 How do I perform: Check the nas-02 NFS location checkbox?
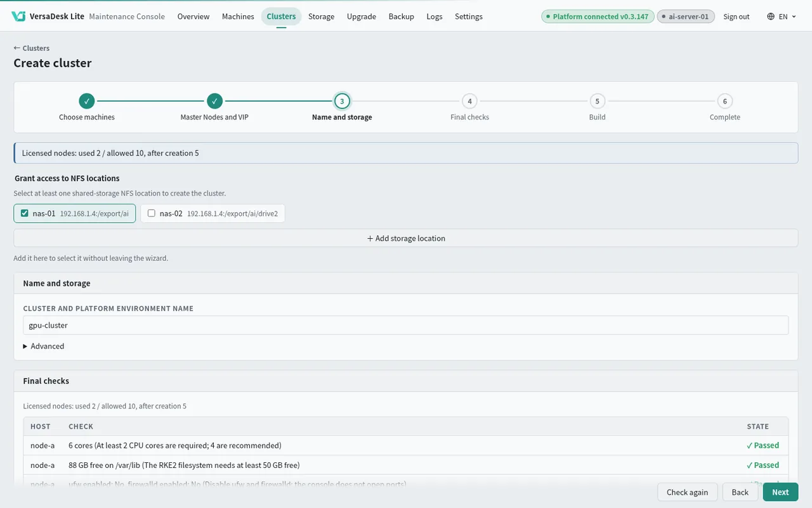[152, 213]
